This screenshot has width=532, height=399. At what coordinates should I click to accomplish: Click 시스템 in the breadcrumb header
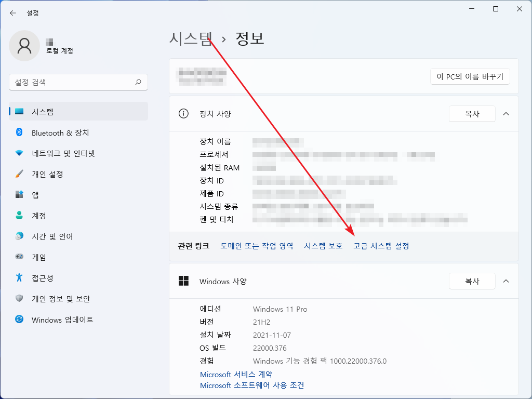click(x=191, y=38)
